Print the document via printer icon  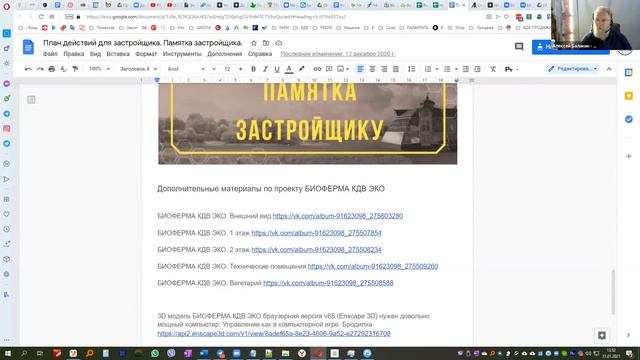[x=51, y=69]
